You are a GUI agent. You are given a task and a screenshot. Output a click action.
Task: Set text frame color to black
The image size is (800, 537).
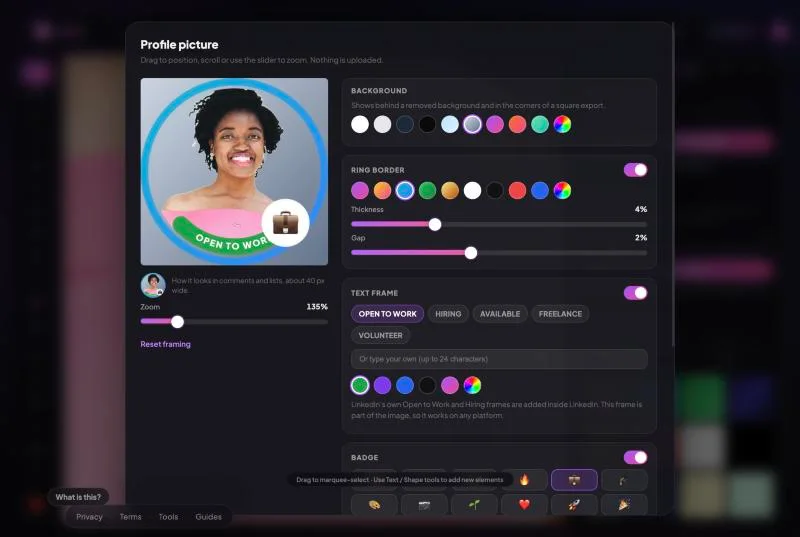point(427,386)
